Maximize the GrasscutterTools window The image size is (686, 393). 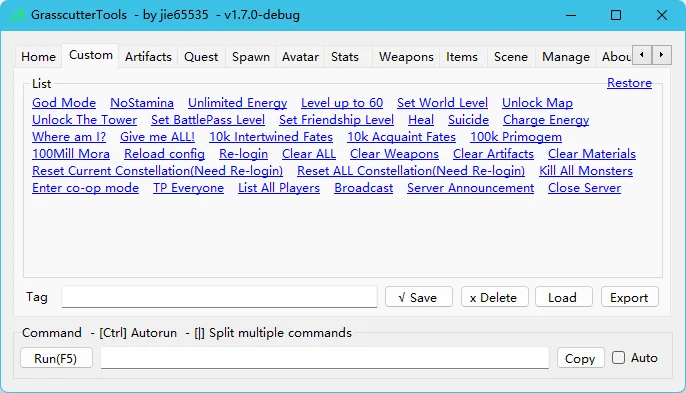pos(616,15)
